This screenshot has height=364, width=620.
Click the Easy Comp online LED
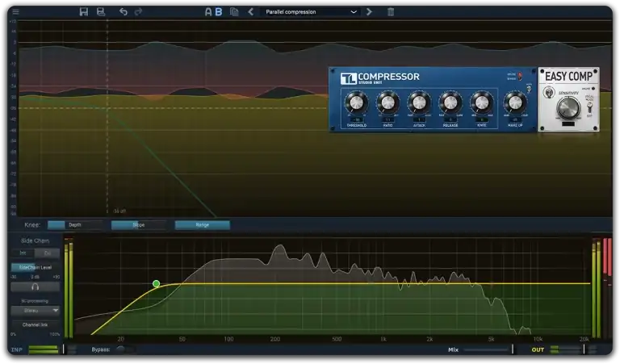[x=593, y=89]
